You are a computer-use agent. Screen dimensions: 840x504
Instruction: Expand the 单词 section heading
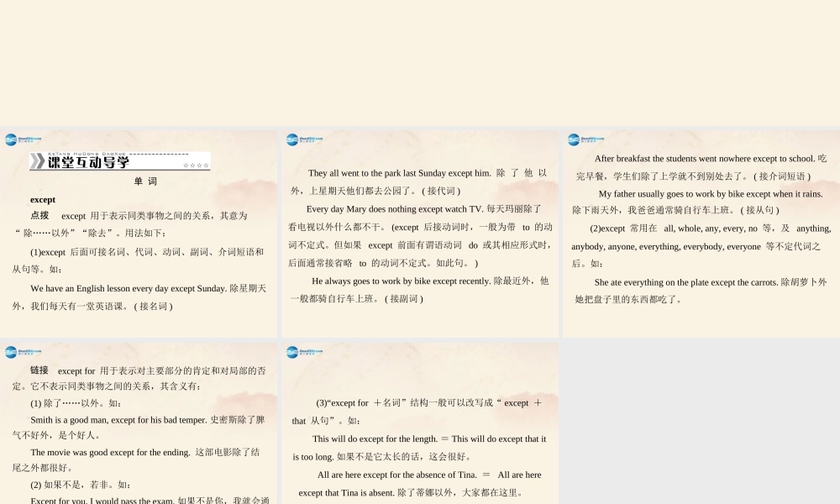[x=145, y=181]
